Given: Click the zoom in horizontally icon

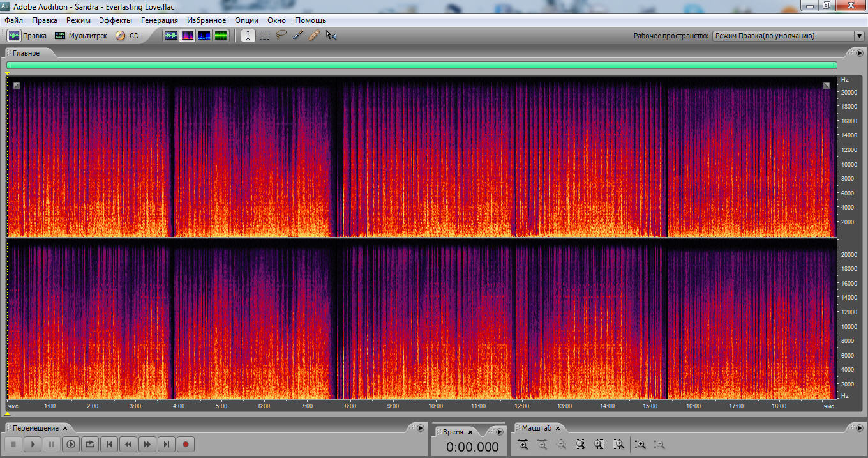Looking at the screenshot, I should (523, 445).
